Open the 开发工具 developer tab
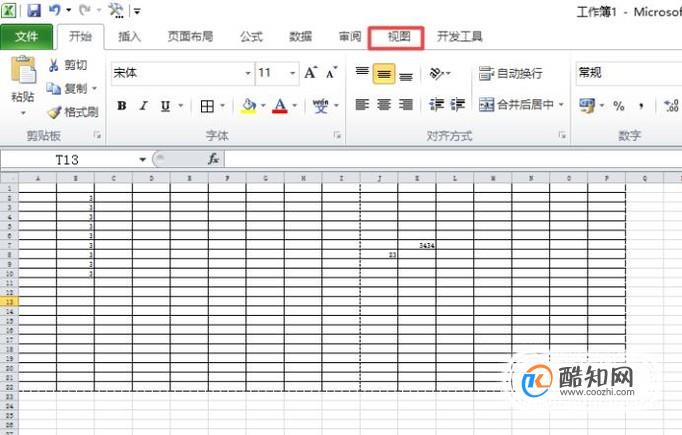The height and width of the screenshot is (435, 682). (460, 37)
